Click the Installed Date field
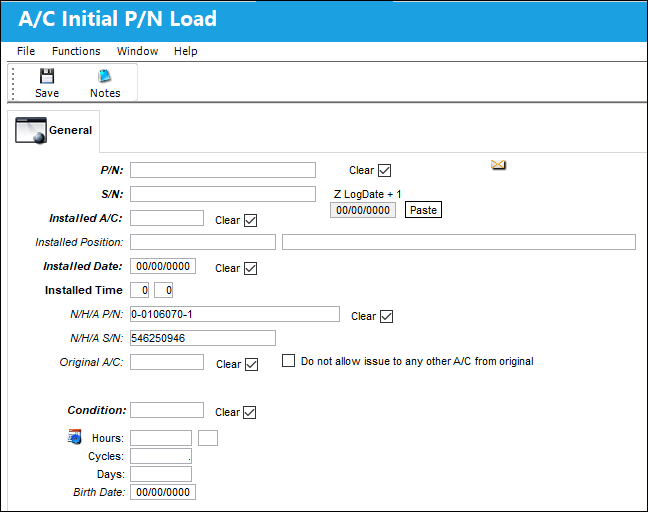The width and height of the screenshot is (648, 512). [163, 266]
